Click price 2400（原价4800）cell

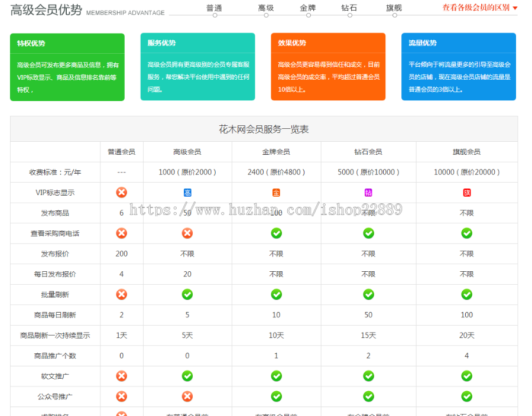click(x=276, y=172)
